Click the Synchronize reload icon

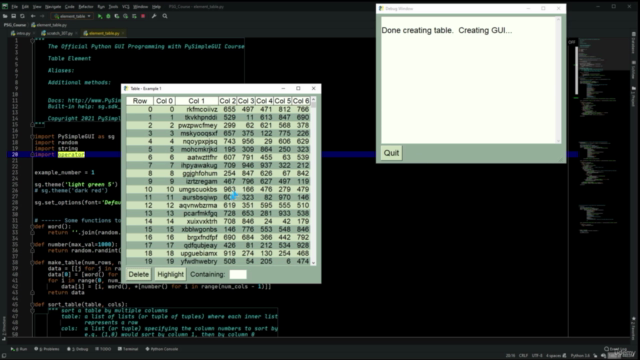[x=22, y=16]
